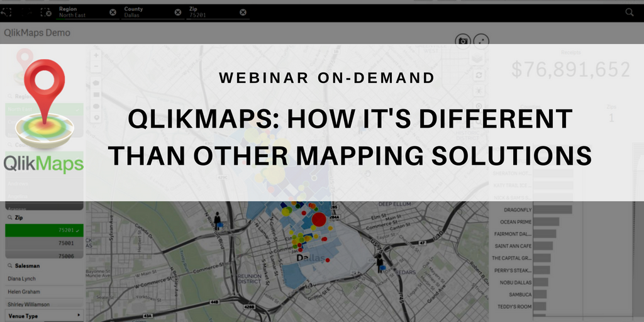Zoom in on the map with plus
This screenshot has width=644, height=322.
point(96,55)
